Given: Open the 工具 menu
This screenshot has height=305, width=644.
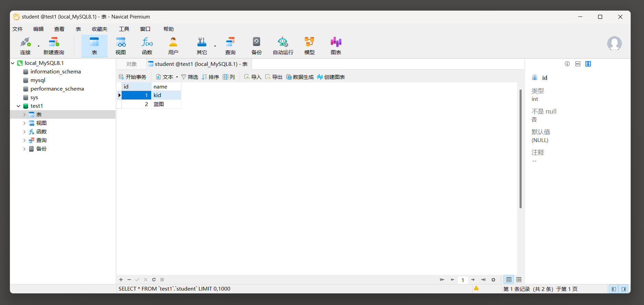Looking at the screenshot, I should coord(124,29).
